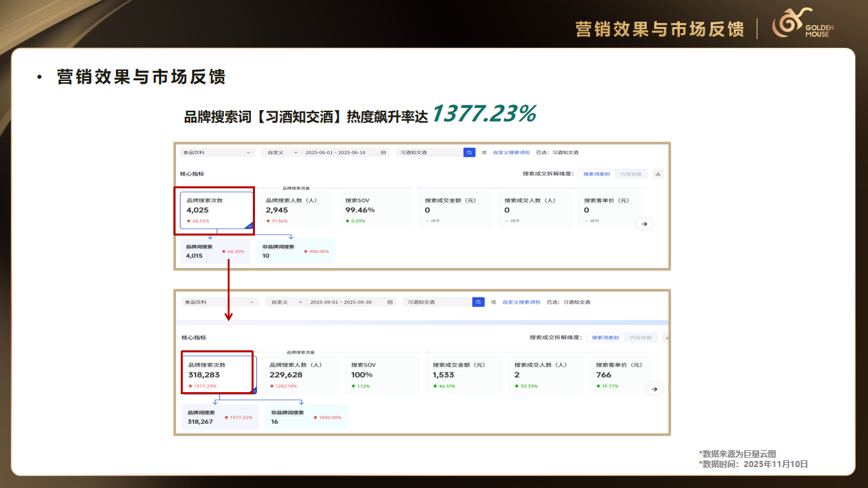This screenshot has height=488, width=868.
Task: Expand 自定义 period dropdown beside 2025-09-01
Action: 286,302
